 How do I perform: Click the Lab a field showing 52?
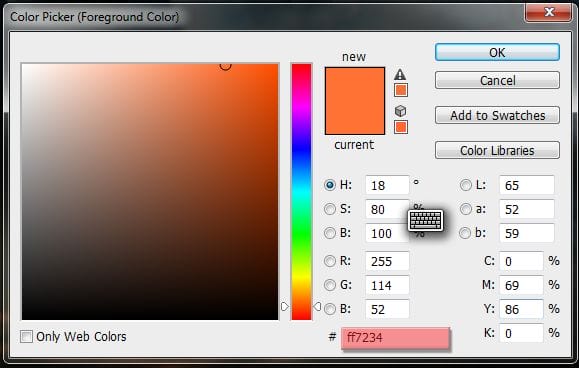click(x=527, y=209)
